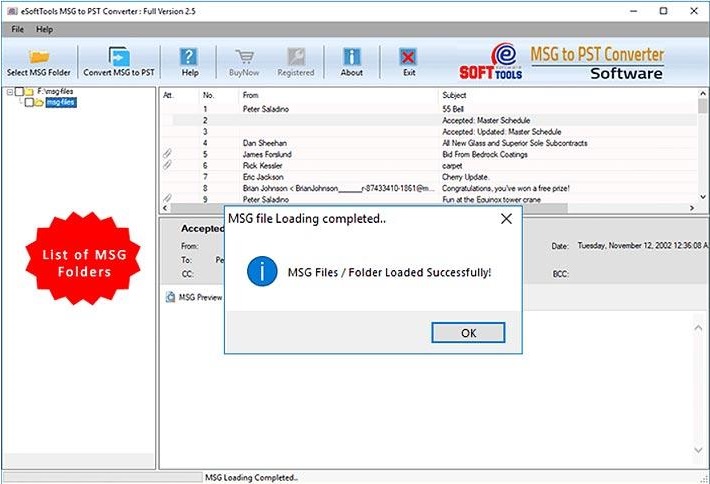Select 'Accepted: Updated: Master Schedule' row
This screenshot has height=484, width=710.
[429, 132]
